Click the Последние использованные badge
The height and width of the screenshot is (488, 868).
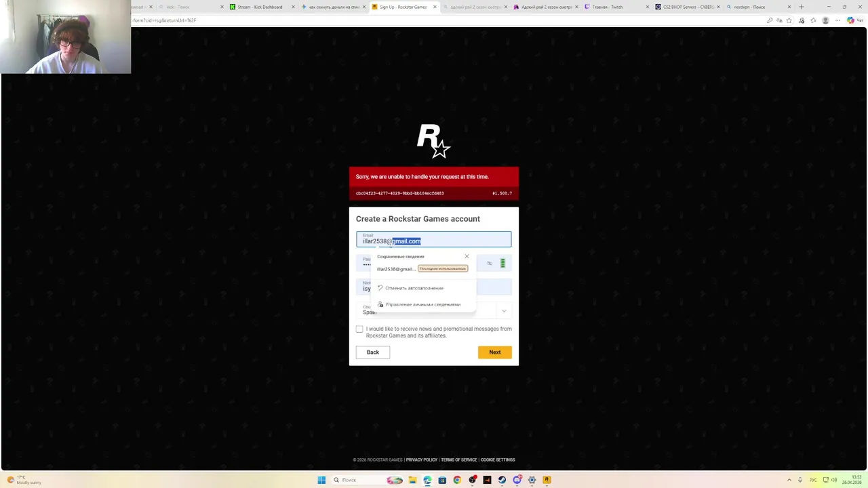coord(443,269)
